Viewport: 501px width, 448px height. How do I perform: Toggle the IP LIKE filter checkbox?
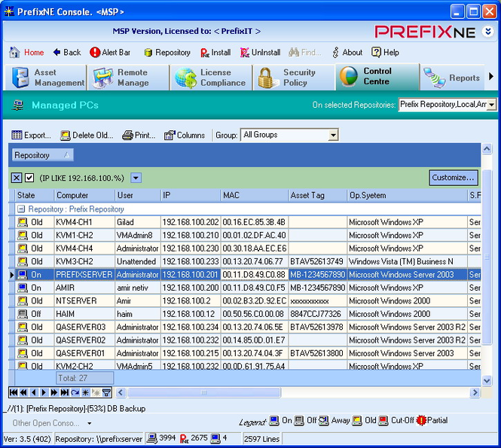(29, 178)
